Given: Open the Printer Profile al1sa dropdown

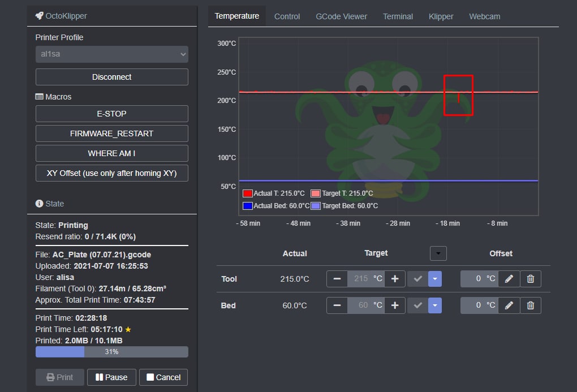Looking at the screenshot, I should (x=112, y=54).
